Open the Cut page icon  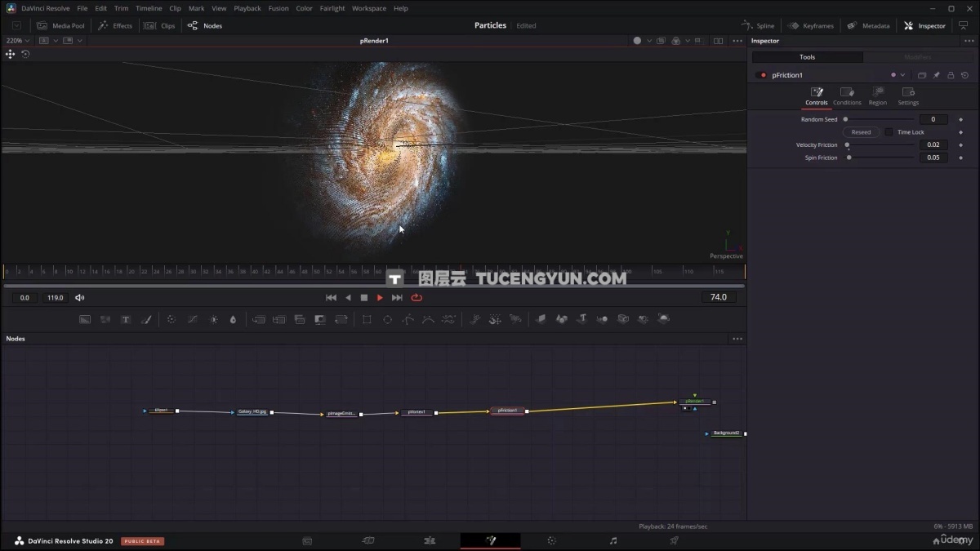(x=368, y=540)
